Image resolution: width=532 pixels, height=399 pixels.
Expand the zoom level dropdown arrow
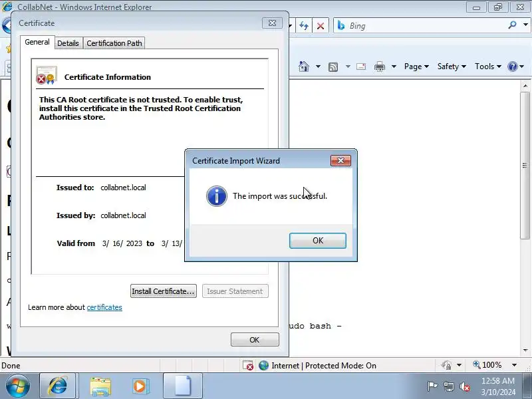tap(514, 365)
